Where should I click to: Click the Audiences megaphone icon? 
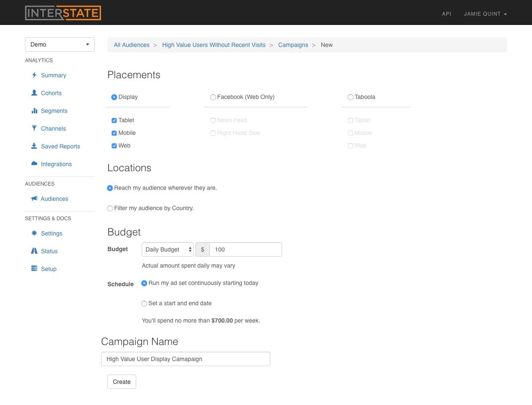34,198
